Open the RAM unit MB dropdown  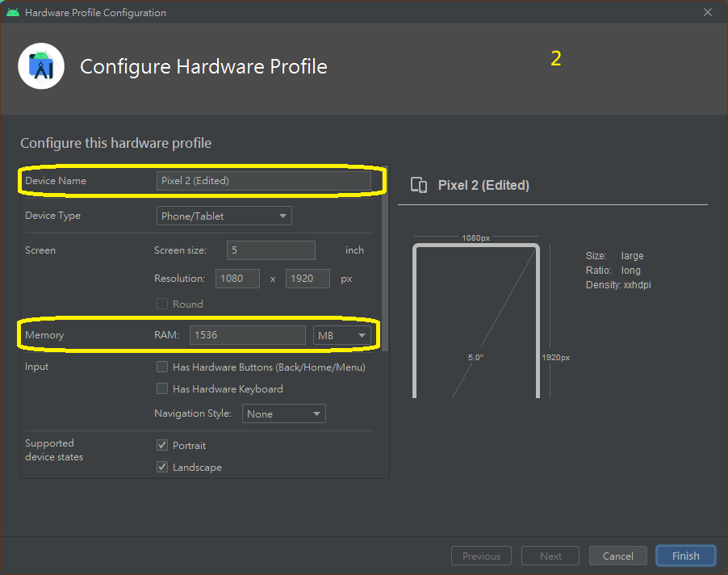(x=342, y=335)
